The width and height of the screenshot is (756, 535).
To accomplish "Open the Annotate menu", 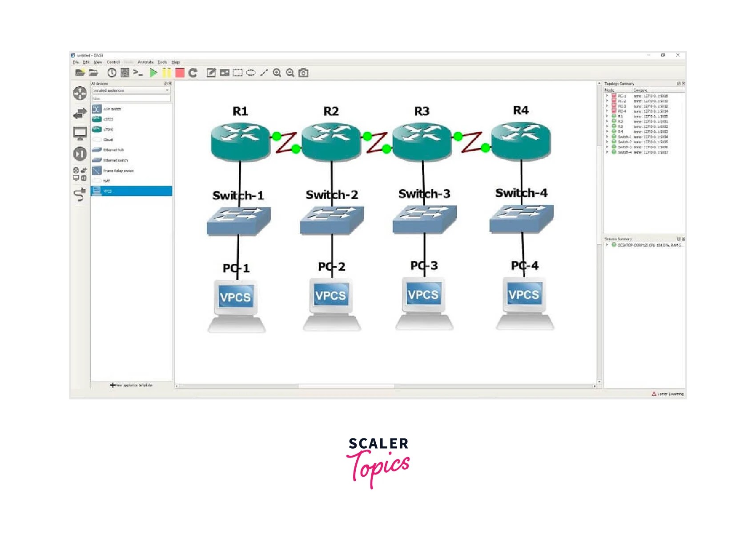I will [145, 62].
